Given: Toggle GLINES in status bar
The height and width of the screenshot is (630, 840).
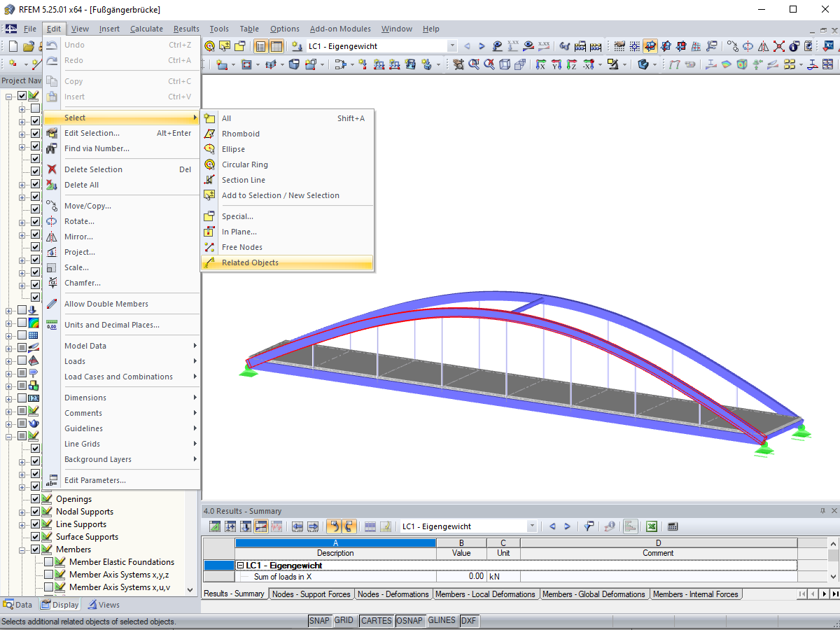Looking at the screenshot, I should click(442, 621).
